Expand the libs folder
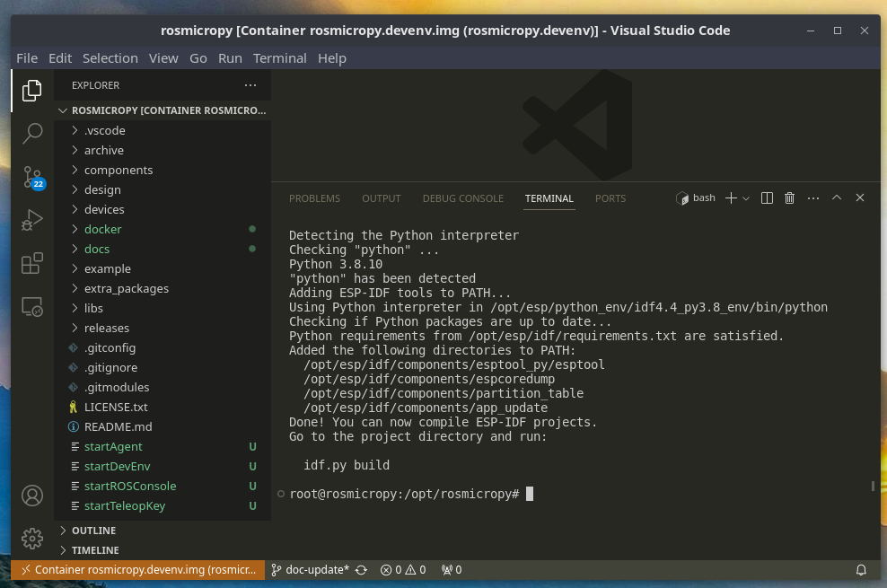This screenshot has height=588, width=887. 162,309
